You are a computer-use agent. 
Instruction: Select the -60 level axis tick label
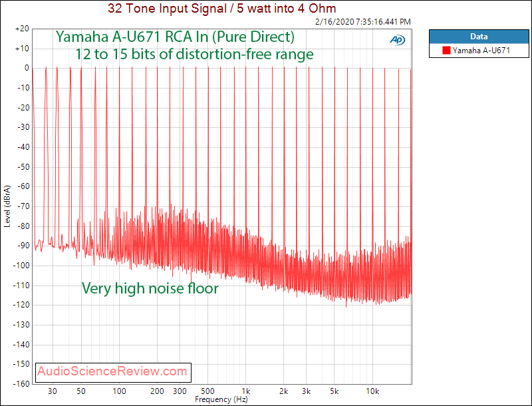click(x=23, y=186)
